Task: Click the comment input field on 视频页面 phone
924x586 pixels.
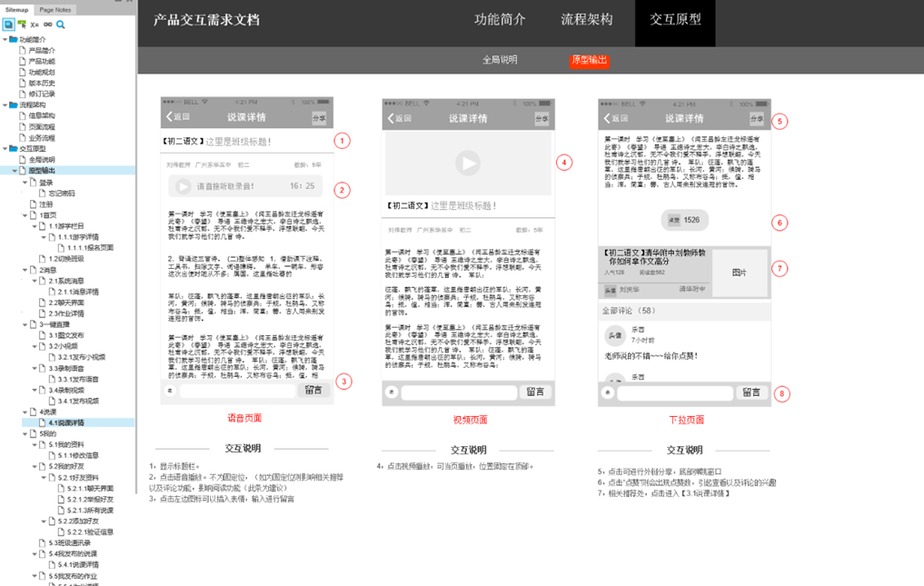Action: (459, 392)
